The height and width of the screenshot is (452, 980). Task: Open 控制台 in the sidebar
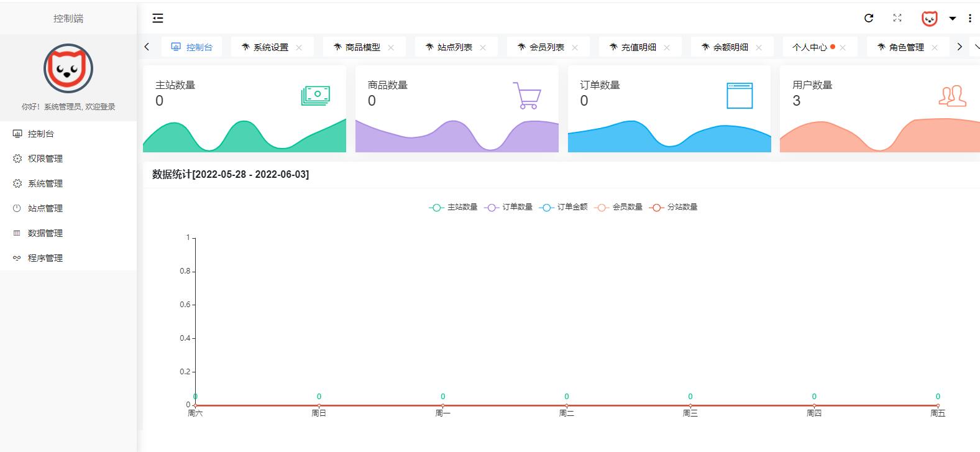pos(40,134)
